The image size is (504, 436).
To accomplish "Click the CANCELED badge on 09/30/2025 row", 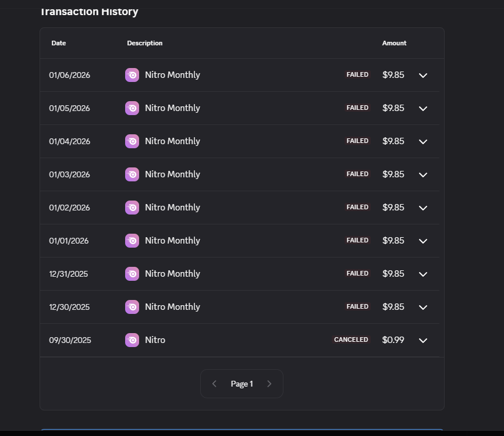I will coord(351,339).
